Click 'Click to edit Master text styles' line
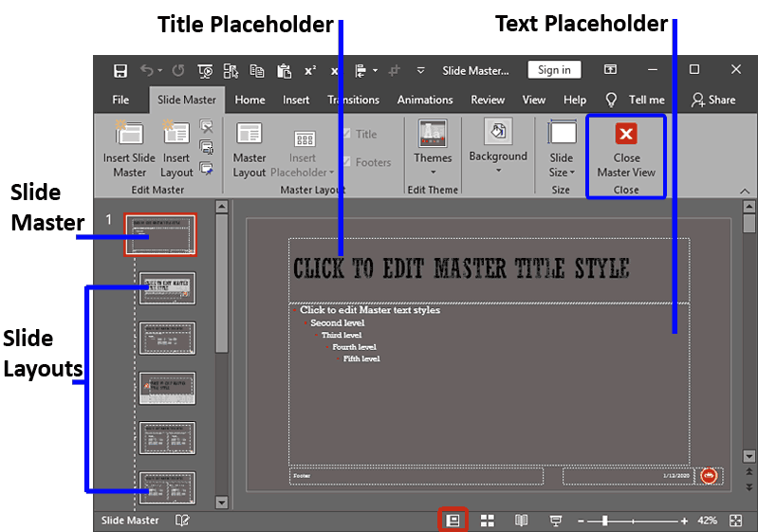This screenshot has width=758, height=532. (x=370, y=310)
